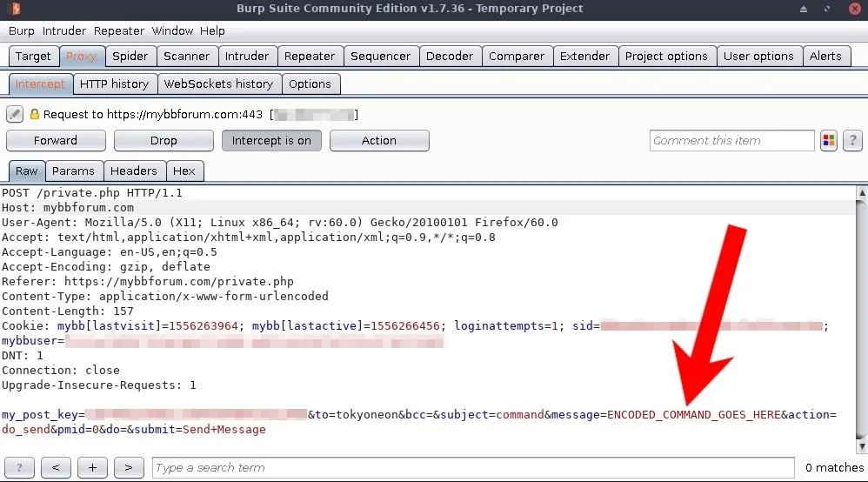Switch to the Comparer tab
The height and width of the screenshot is (482, 868).
click(x=517, y=56)
